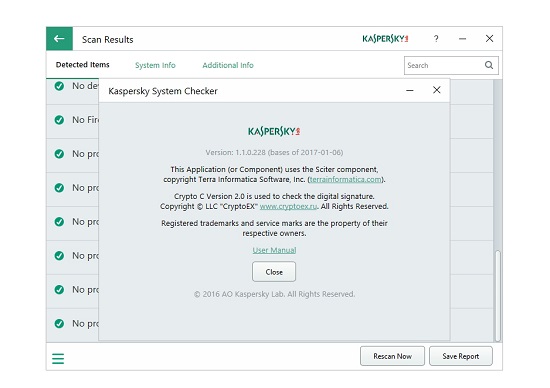Viewport: 550px width, 388px height.
Task: Open the hamburger menu at bottom left
Action: [58, 359]
